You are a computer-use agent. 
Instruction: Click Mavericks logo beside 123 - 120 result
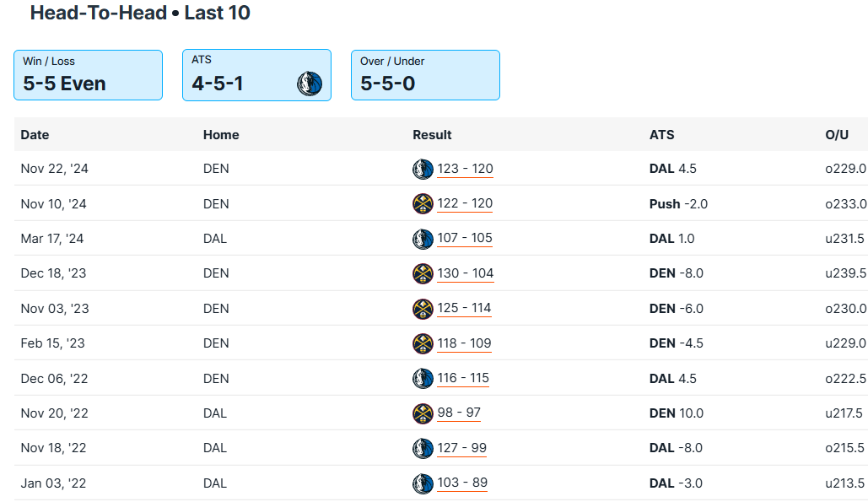point(423,169)
